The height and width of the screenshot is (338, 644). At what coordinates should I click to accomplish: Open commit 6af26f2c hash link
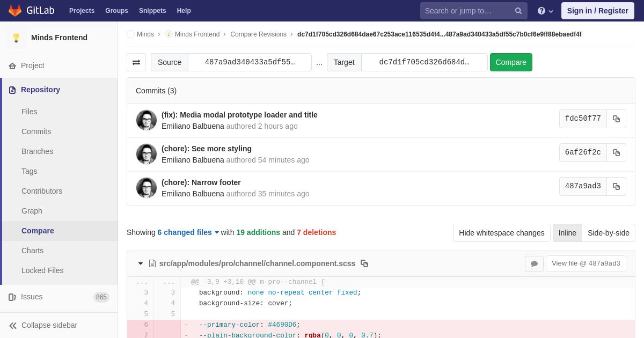click(x=583, y=152)
